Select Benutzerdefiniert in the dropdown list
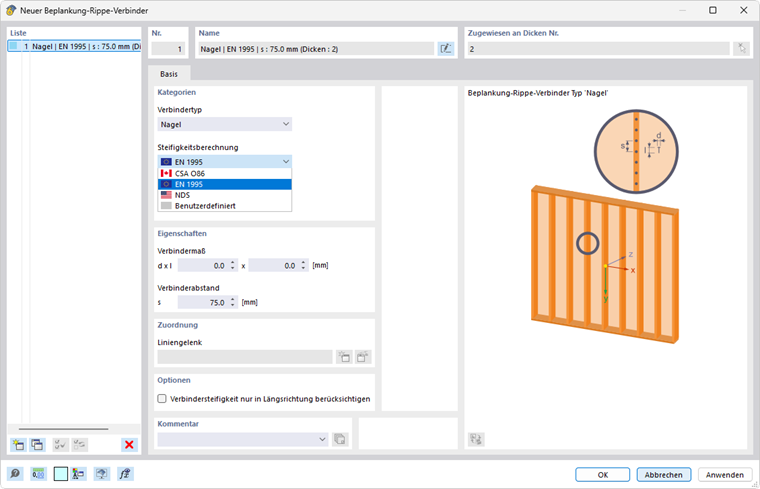Viewport: 760px width, 489px height. (224, 205)
